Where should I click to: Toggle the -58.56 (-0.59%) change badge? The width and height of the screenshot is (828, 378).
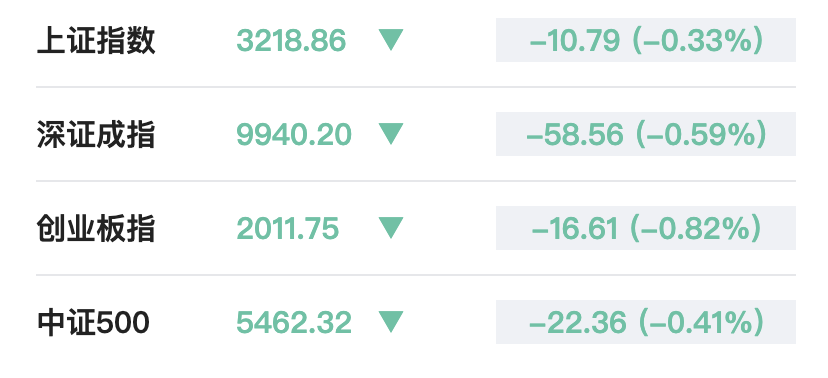tap(645, 134)
